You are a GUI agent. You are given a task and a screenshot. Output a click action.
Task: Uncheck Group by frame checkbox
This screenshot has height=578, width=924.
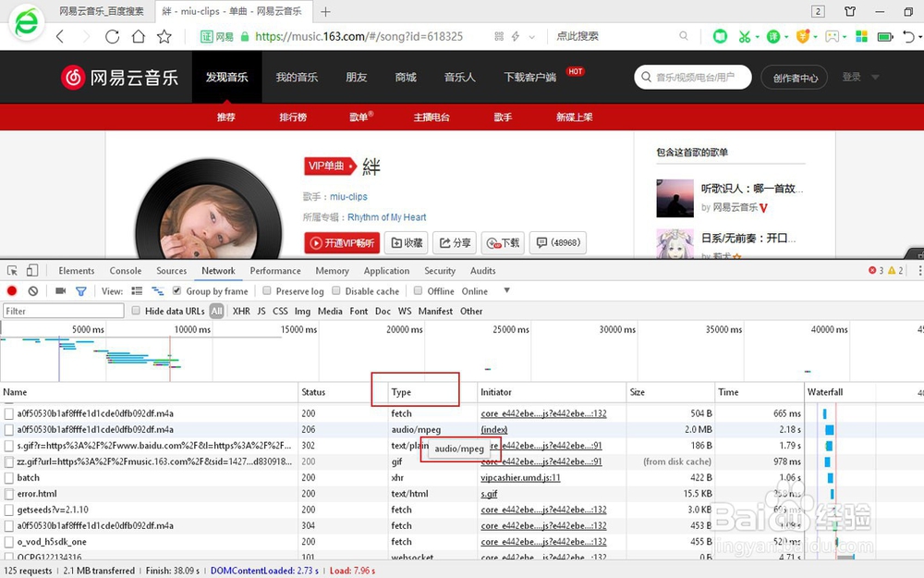coord(176,290)
